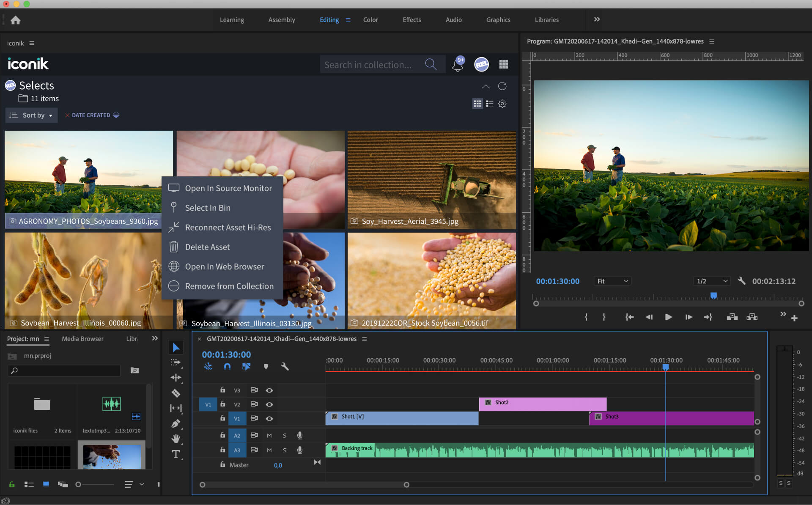Switch to the Color workspace tab
Screen dimensions: 812x505
coord(370,20)
